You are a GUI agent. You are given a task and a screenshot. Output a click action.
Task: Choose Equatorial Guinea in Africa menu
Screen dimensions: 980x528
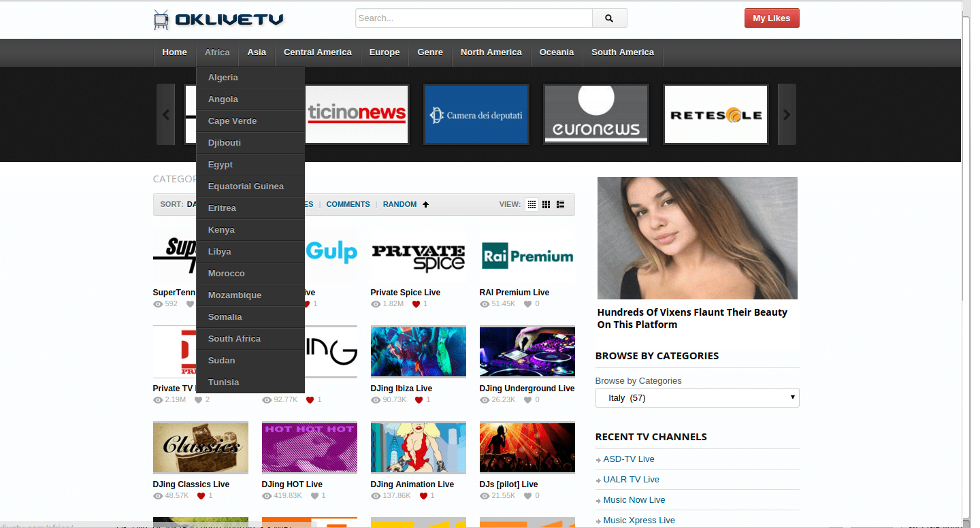[250, 186]
